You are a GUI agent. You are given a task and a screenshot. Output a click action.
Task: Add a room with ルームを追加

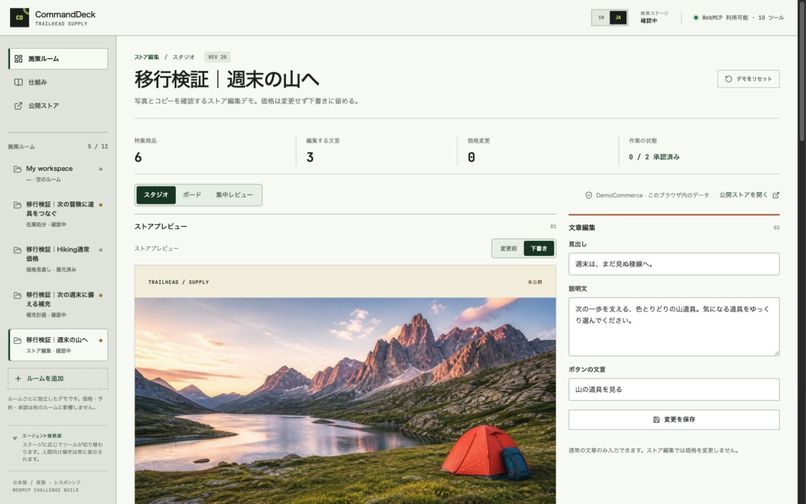(58, 379)
